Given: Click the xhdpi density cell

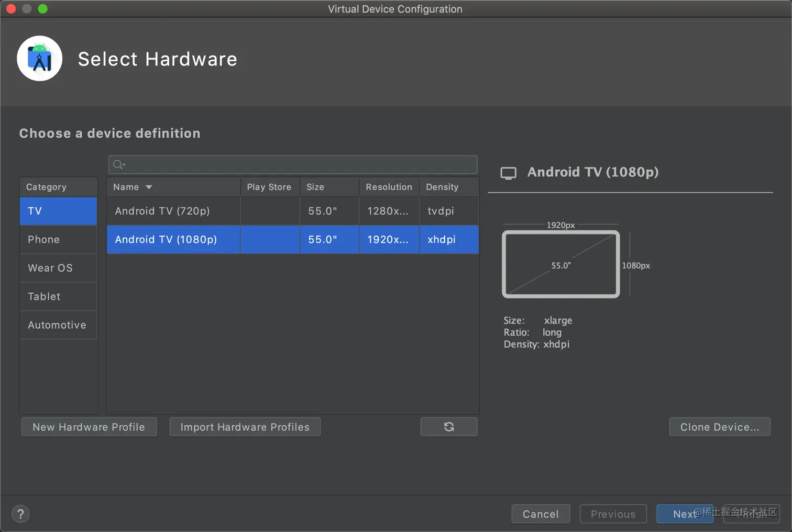Looking at the screenshot, I should click(x=449, y=239).
